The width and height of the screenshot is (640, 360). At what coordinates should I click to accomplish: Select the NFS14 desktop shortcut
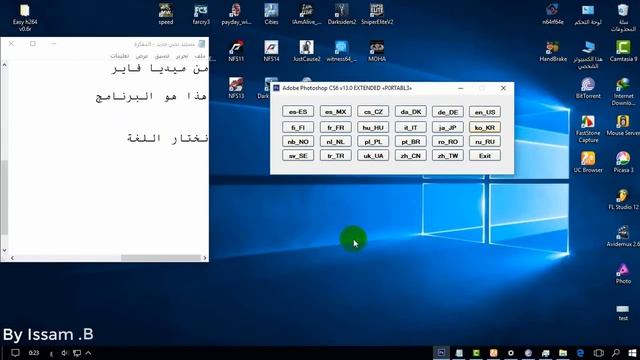[x=271, y=51]
